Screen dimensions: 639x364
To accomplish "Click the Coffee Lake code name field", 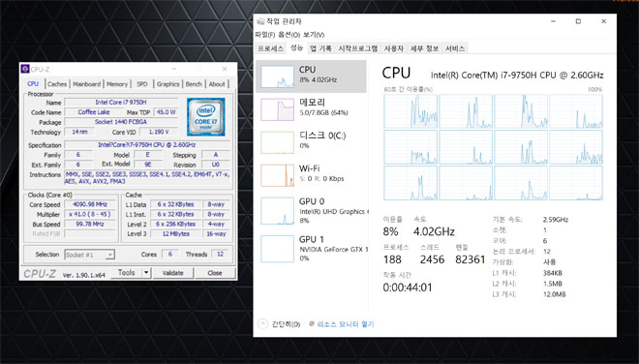I will [94, 112].
